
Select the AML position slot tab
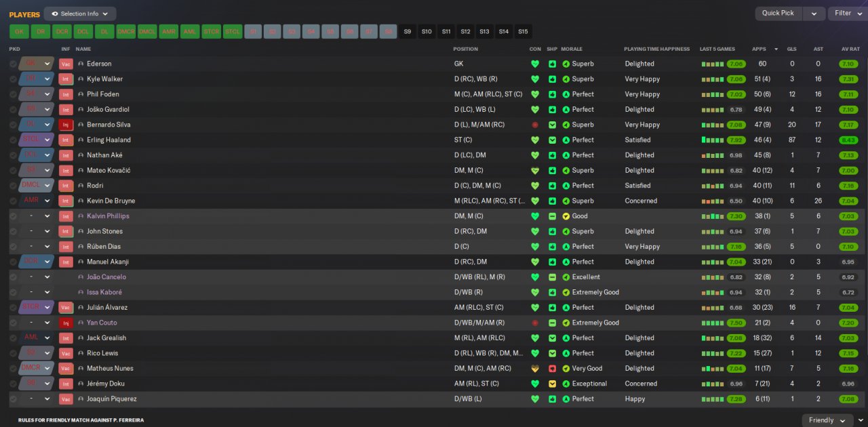[190, 32]
